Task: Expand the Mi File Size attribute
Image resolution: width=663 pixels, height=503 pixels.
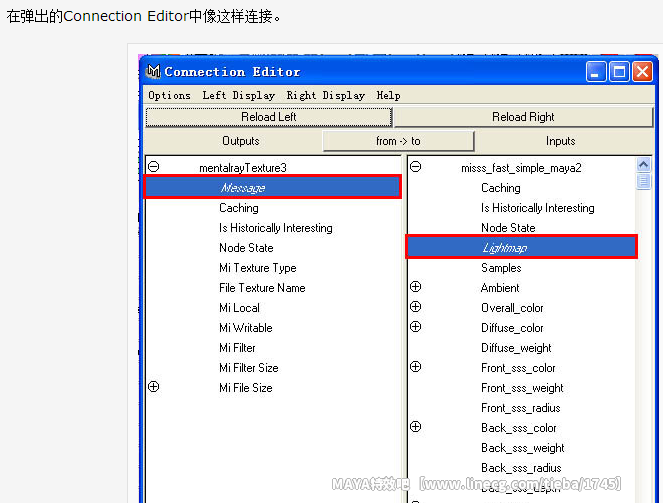Action: (x=154, y=386)
